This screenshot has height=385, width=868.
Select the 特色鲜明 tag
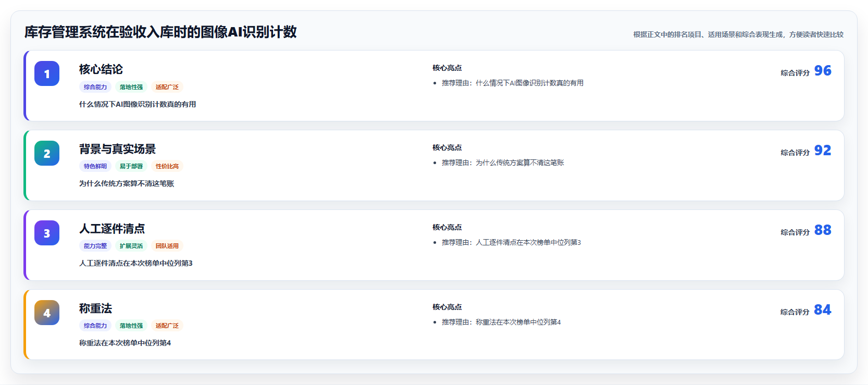coord(95,166)
